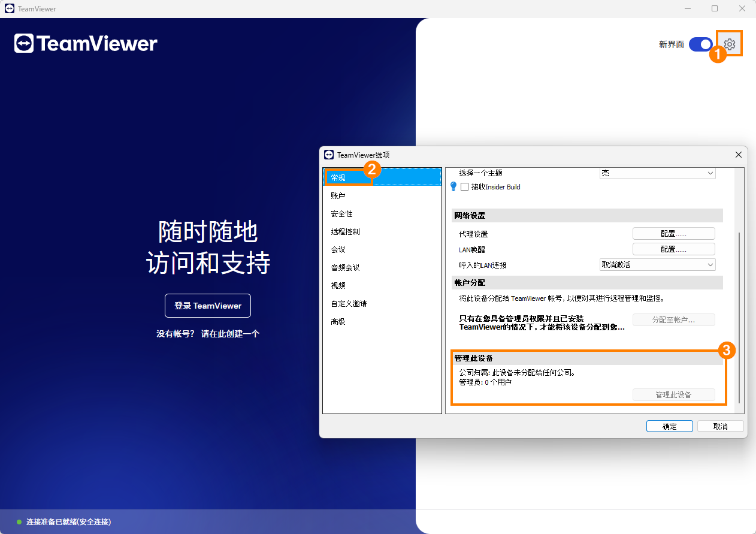The height and width of the screenshot is (534, 756).
Task: Open the 账户 options page
Action: click(x=382, y=195)
